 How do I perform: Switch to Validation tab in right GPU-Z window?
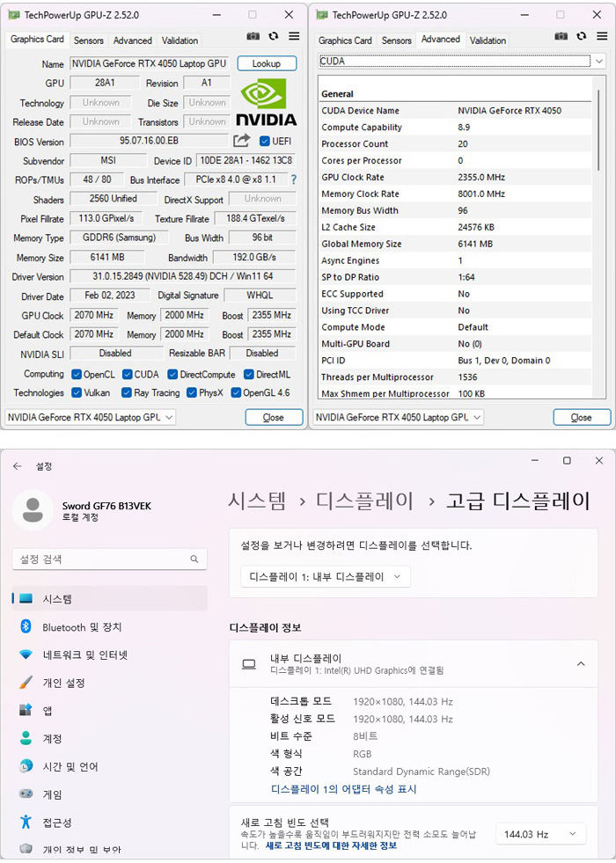pyautogui.click(x=488, y=40)
